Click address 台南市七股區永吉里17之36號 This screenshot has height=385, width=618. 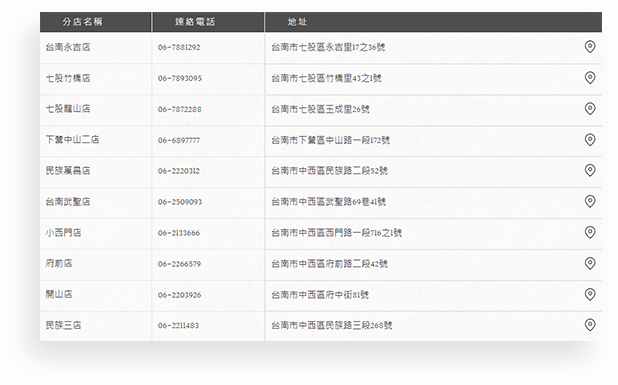(x=328, y=47)
